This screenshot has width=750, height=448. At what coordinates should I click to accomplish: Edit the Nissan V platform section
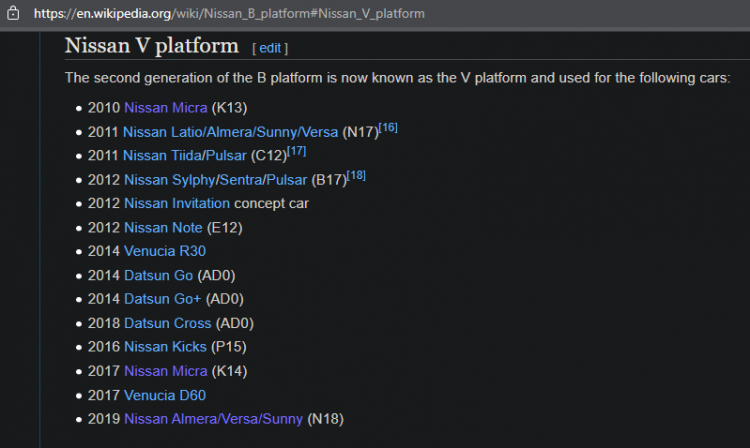click(270, 48)
